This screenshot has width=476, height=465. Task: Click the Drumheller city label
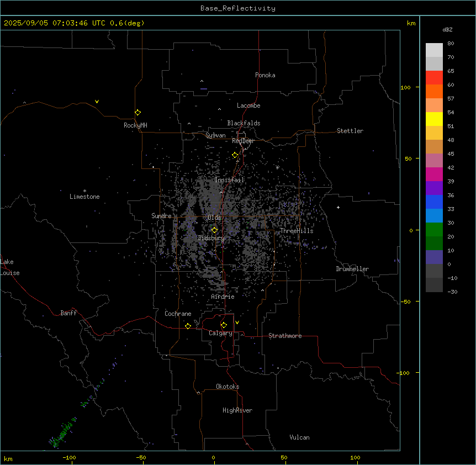pos(352,269)
